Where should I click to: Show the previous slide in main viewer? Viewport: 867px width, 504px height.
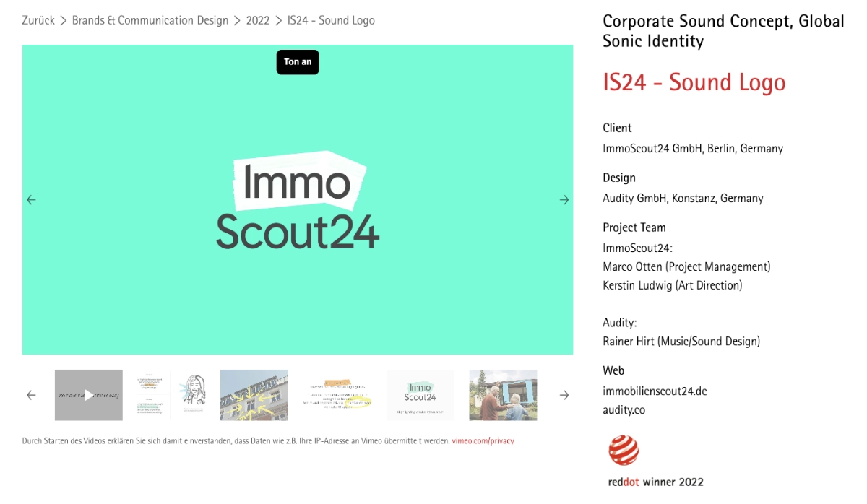click(31, 200)
